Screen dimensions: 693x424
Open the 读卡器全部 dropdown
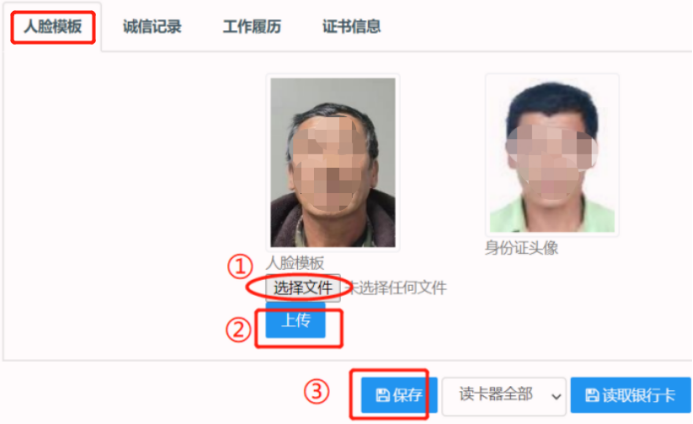(504, 396)
